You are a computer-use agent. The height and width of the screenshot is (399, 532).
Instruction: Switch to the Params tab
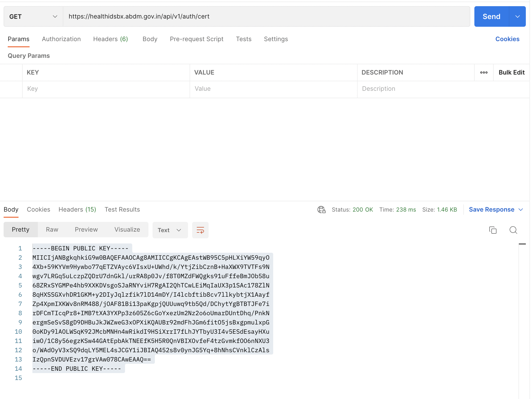pos(19,39)
